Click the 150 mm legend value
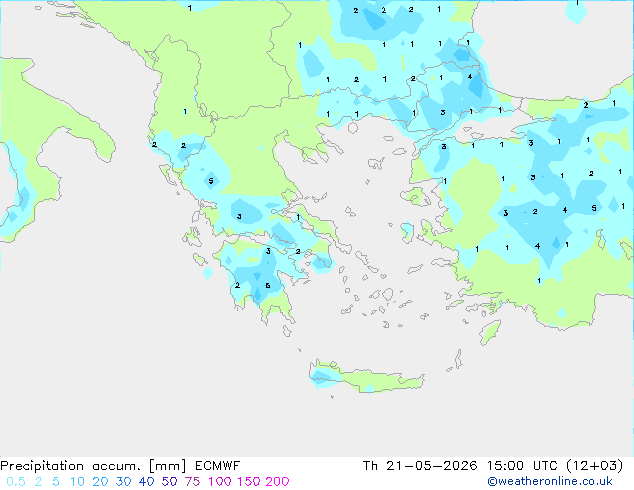The height and width of the screenshot is (490, 634). click(248, 482)
